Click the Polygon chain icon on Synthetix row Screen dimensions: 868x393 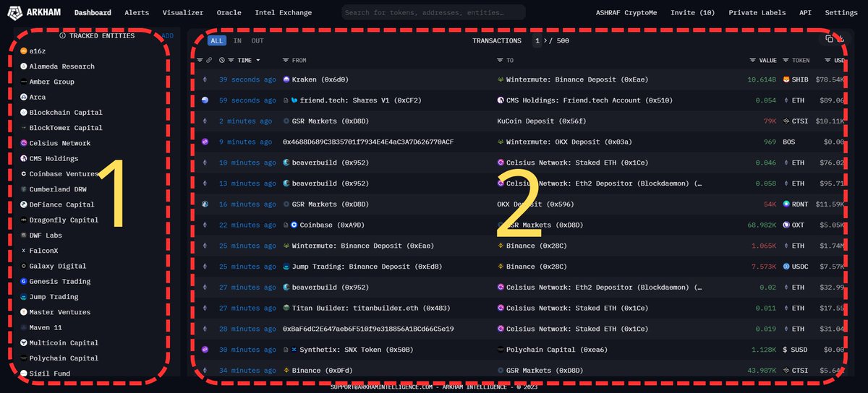click(205, 350)
